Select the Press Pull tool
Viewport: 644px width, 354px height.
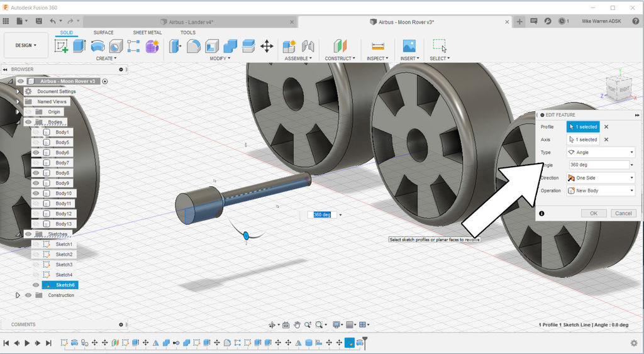[x=175, y=46]
